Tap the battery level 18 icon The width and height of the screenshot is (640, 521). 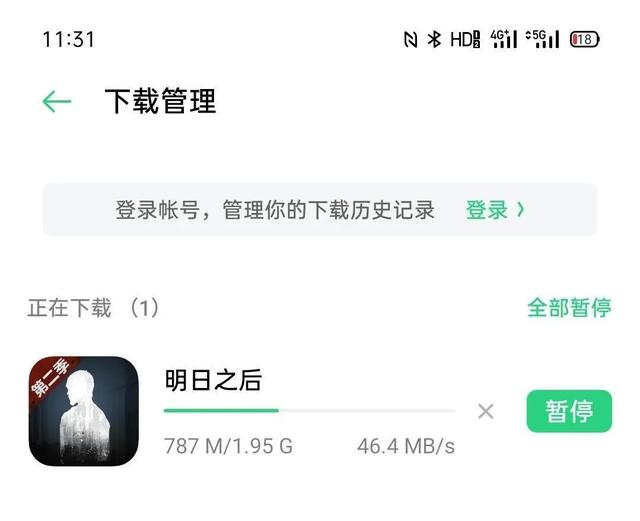pos(584,40)
